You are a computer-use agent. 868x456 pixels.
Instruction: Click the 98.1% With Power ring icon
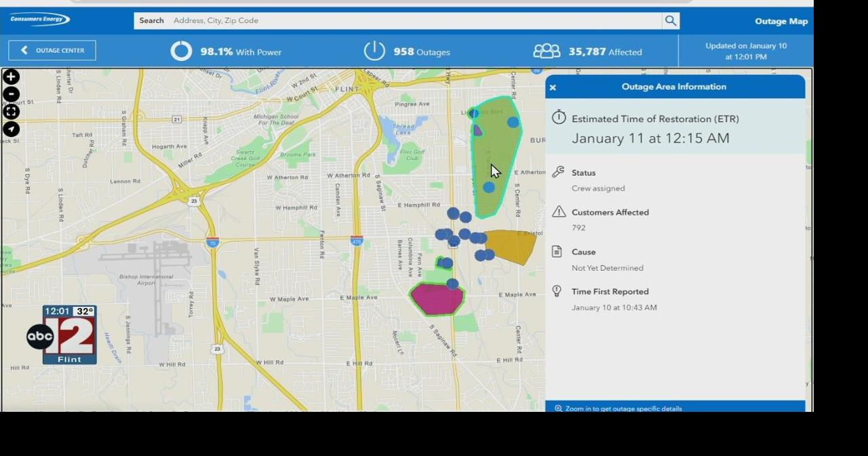(181, 51)
